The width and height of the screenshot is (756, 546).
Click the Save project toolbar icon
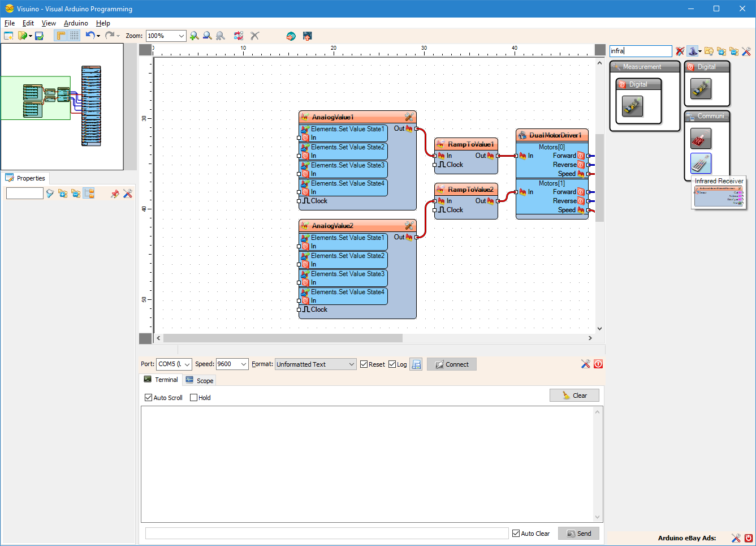pos(39,36)
